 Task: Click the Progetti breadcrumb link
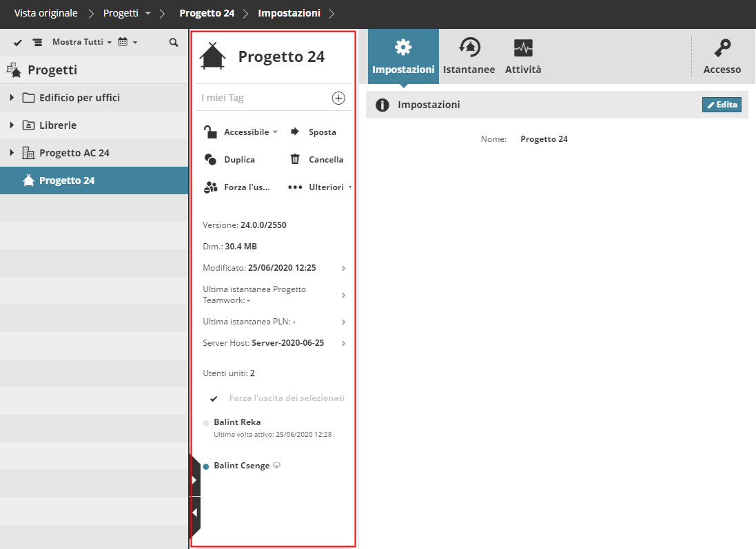[x=121, y=13]
